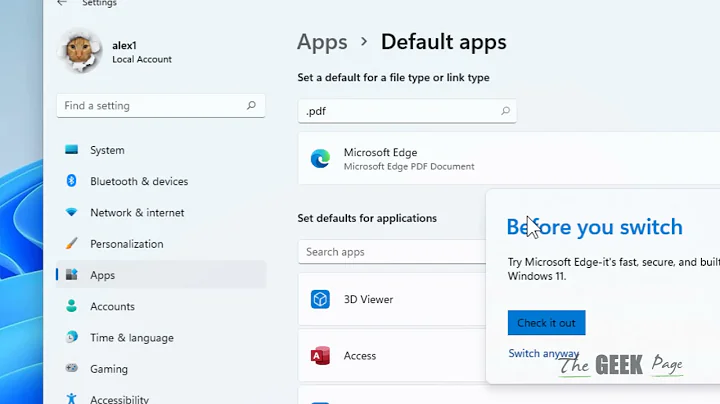720x404 pixels.
Task: Click the 3D Viewer cube icon
Action: point(320,299)
